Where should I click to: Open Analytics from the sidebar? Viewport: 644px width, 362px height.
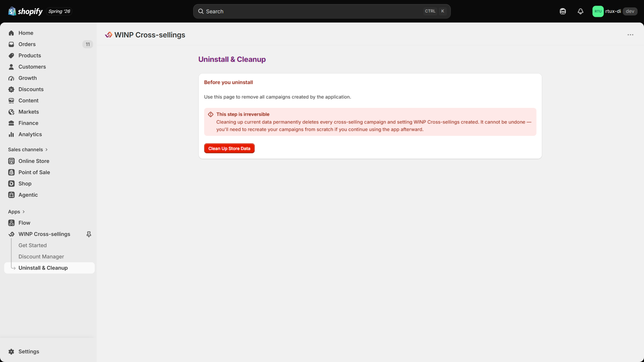click(49, 134)
